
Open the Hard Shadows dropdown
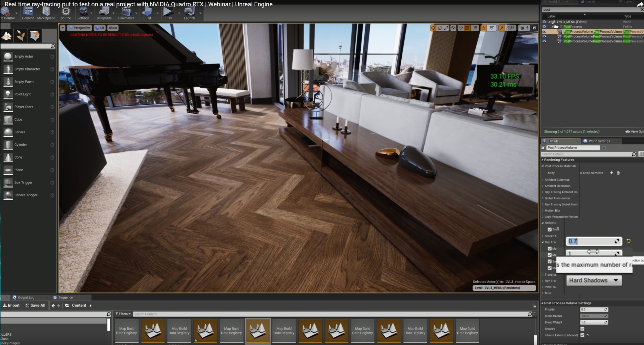click(x=594, y=280)
